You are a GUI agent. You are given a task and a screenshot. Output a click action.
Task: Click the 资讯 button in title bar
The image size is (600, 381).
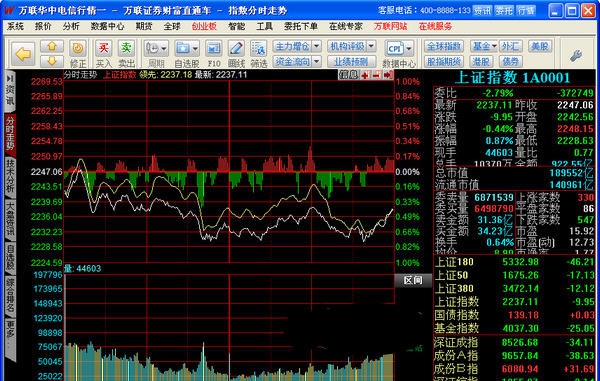[482, 10]
